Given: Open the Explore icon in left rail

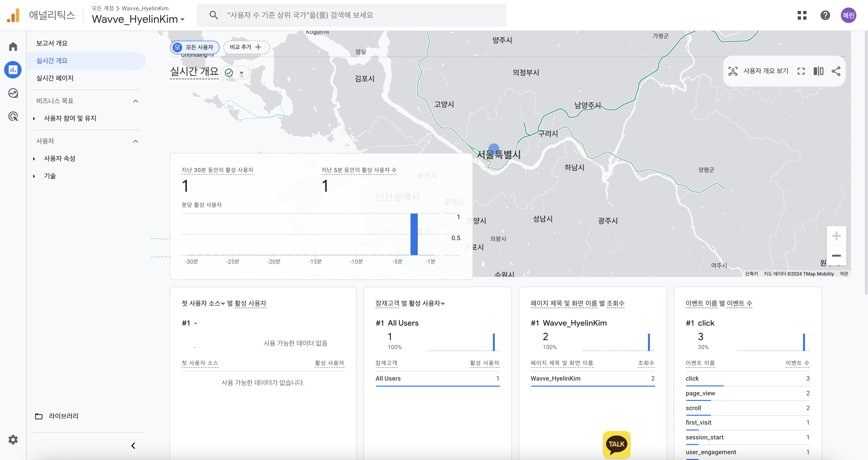Looking at the screenshot, I should point(13,93).
